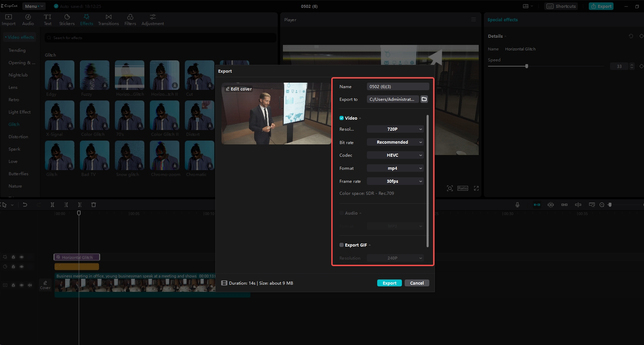
Task: Record a voiceover with the microphone icon
Action: click(517, 204)
